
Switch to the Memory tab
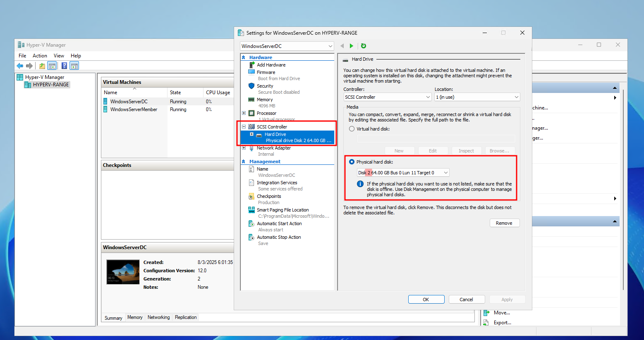(x=135, y=317)
